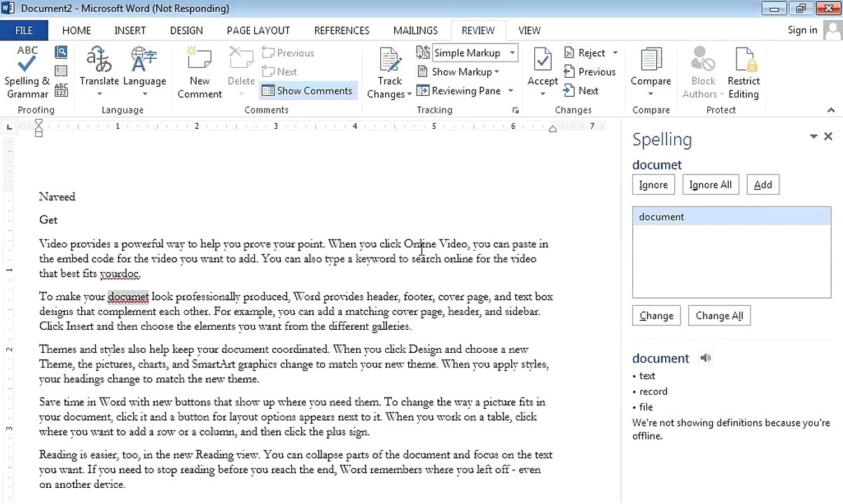Click the misspelled word "documet" in the text
The width and height of the screenshot is (843, 504).
pos(128,297)
